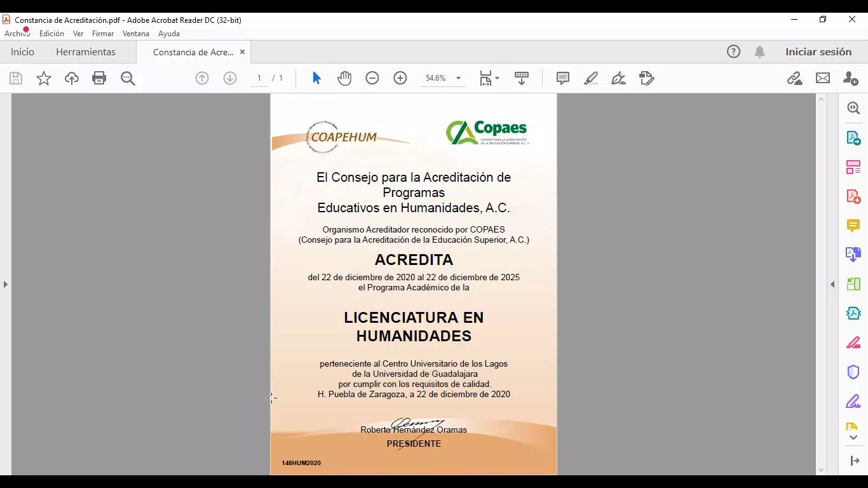Open the sign document pen tool
The image size is (868, 488).
618,78
